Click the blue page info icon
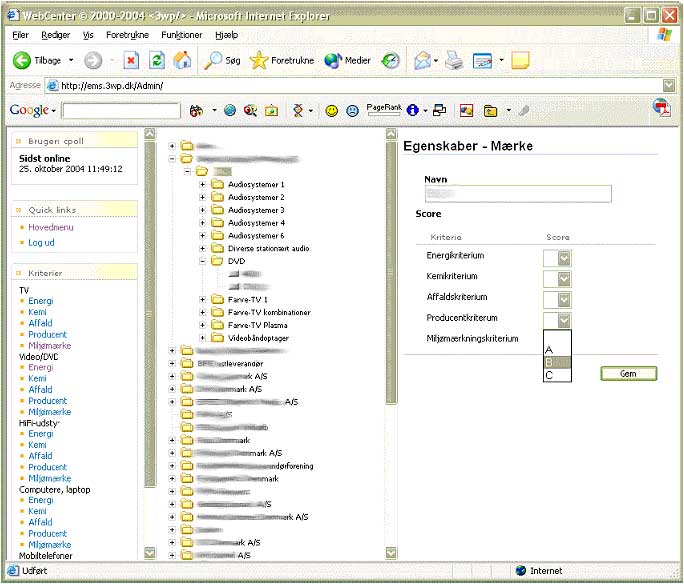Image resolution: width=684 pixels, height=584 pixels. point(413,110)
